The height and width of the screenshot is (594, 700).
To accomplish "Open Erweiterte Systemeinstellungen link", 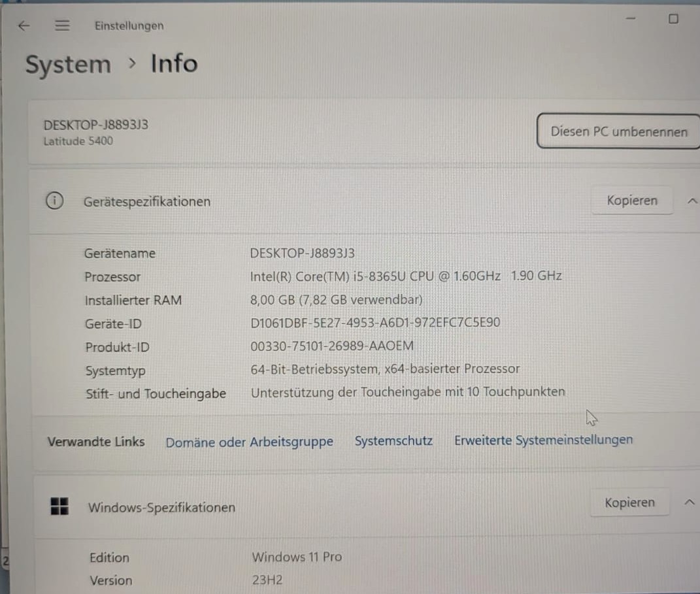I will pos(543,440).
